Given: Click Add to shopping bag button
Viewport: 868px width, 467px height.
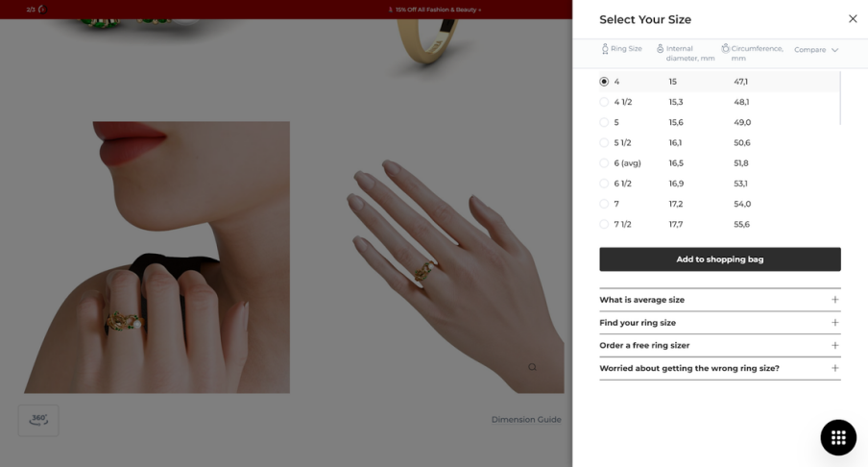Looking at the screenshot, I should (x=719, y=259).
